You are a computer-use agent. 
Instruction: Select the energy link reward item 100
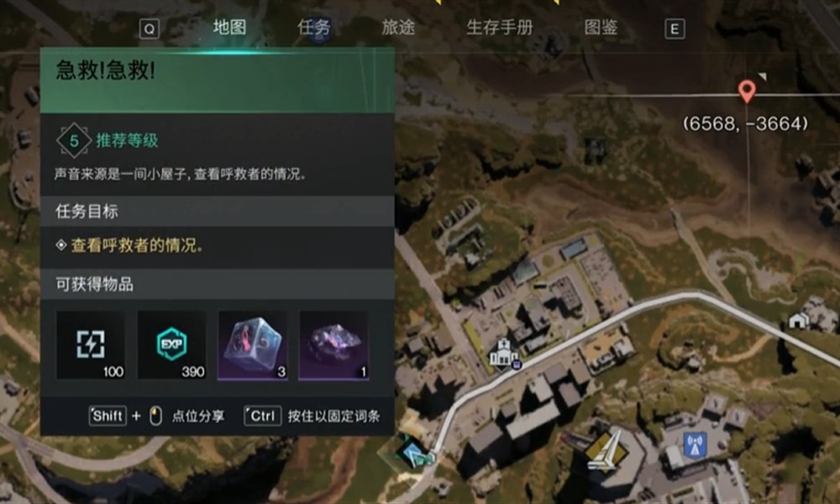point(91,345)
